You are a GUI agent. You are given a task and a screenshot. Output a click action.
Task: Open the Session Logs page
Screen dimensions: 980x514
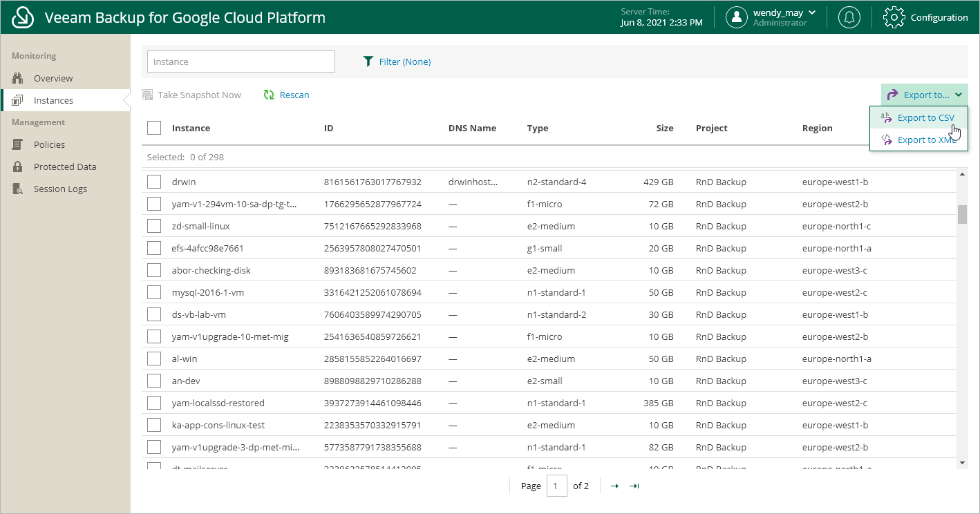[x=60, y=189]
